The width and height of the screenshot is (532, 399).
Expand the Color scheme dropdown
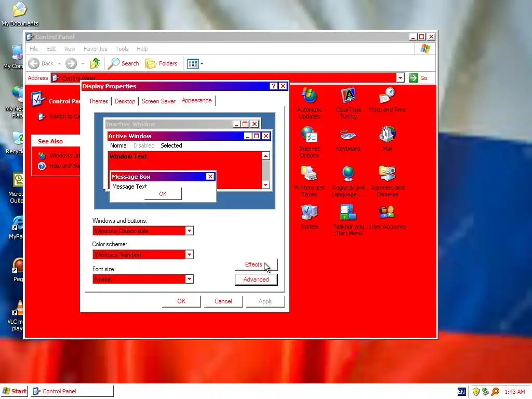click(x=189, y=255)
